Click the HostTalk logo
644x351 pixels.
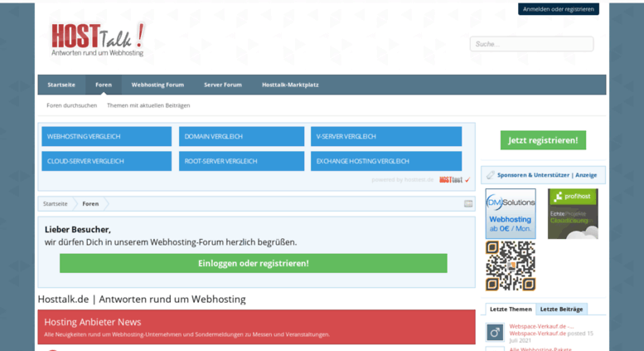(x=98, y=40)
